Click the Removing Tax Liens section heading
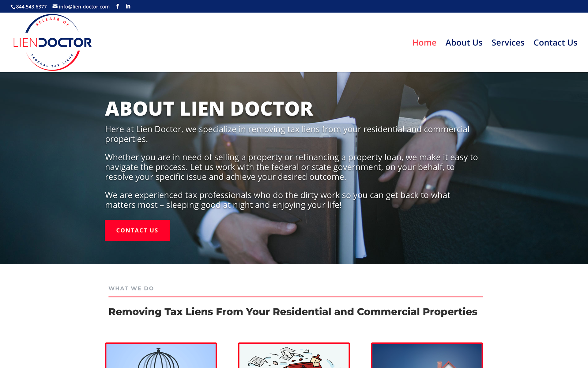588x368 pixels. pos(293,312)
